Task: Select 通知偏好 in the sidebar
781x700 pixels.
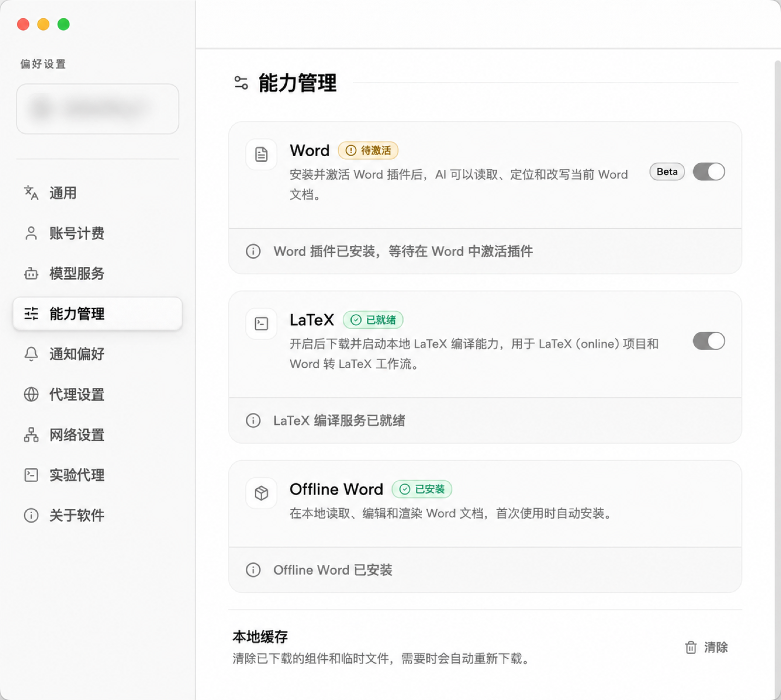Action: 97,354
